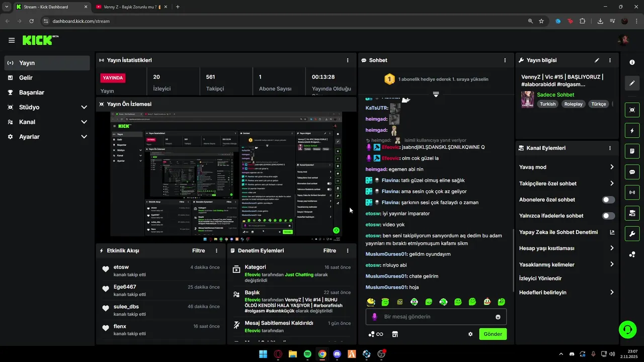Click the purple microphone in message box
Viewport: 644px width, 362px height.
click(374, 317)
